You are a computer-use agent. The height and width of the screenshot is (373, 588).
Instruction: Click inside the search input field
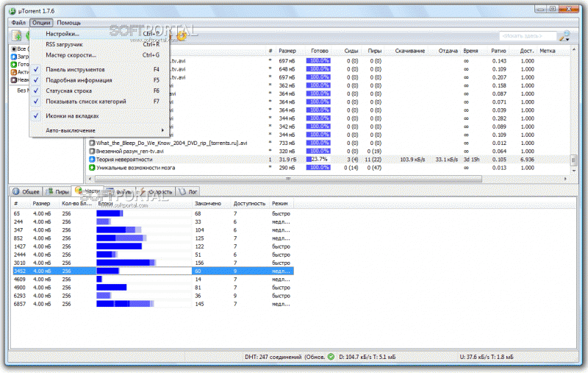[528, 35]
